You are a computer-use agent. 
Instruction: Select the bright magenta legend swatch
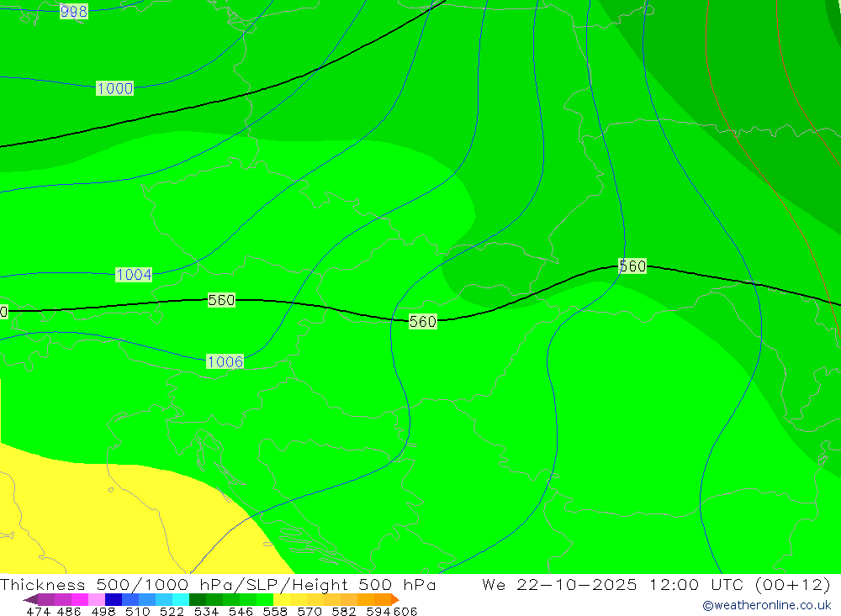(79, 599)
